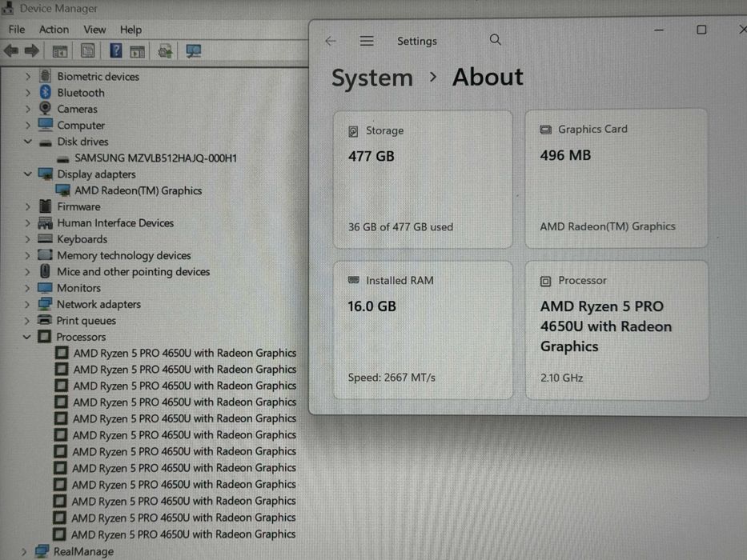The height and width of the screenshot is (560, 747).
Task: Expand the Keyboards node chevron
Action: (27, 239)
